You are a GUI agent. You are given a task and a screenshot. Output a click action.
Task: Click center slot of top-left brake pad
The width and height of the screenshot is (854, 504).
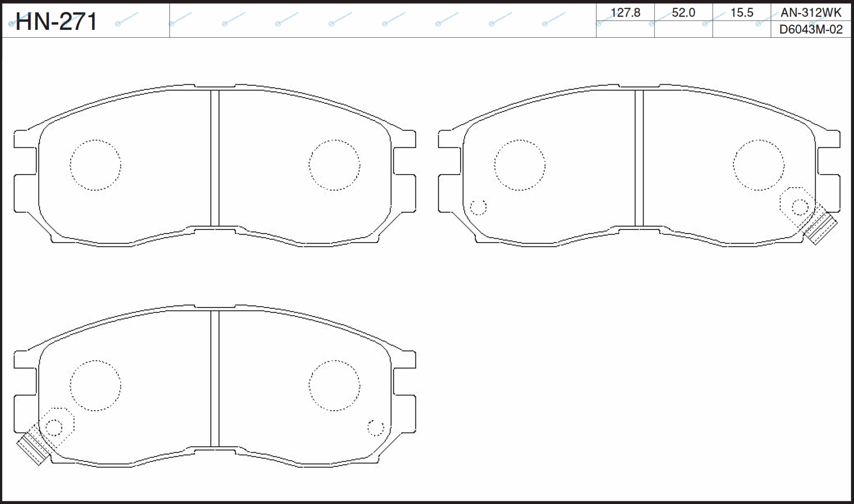[x=215, y=158]
